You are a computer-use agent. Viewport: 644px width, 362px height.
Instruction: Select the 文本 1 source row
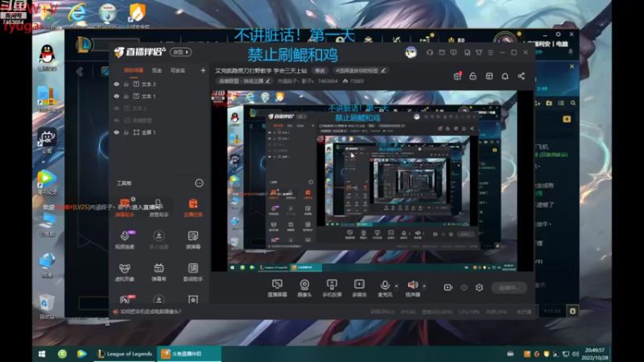tap(159, 96)
